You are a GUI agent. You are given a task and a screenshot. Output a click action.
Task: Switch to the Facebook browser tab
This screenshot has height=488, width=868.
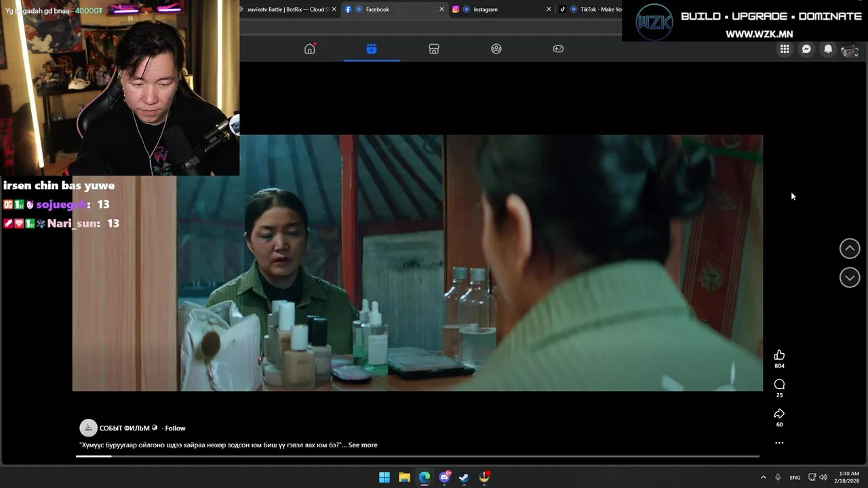[x=393, y=9]
